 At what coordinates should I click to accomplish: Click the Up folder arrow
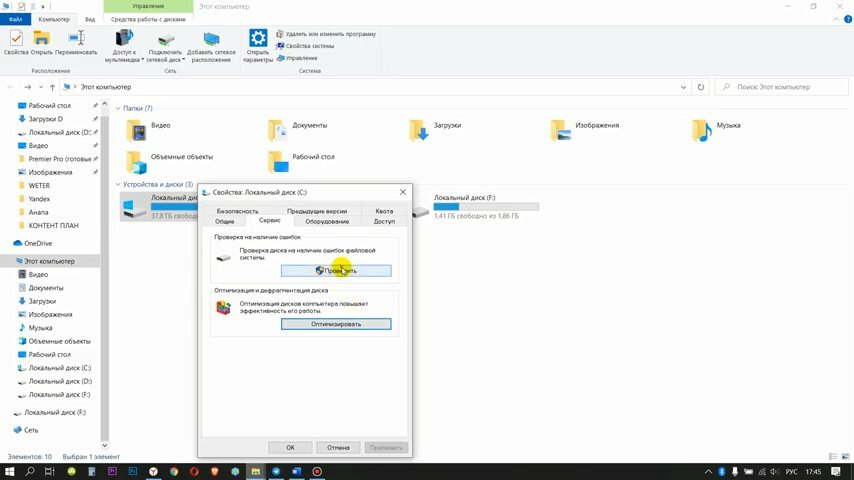(52, 87)
